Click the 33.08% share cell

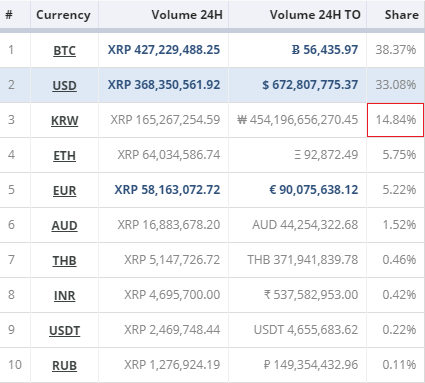(x=396, y=85)
